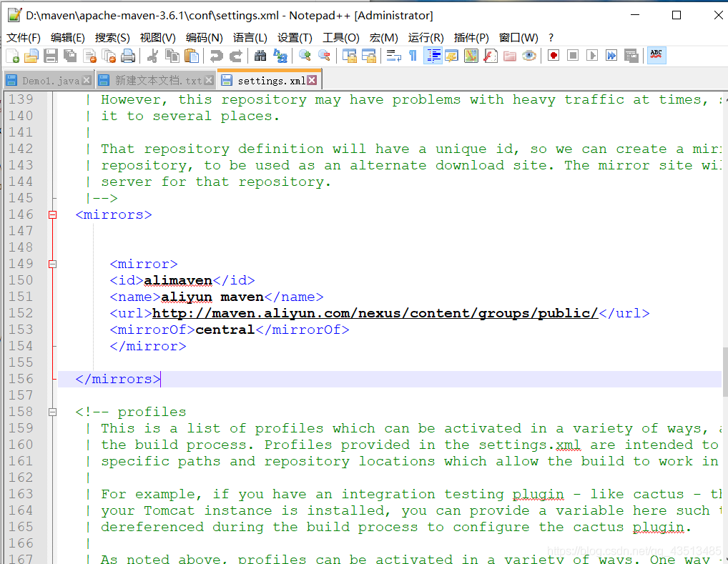728x564 pixels.
Task: Toggle file monitoring eye icon
Action: click(528, 56)
